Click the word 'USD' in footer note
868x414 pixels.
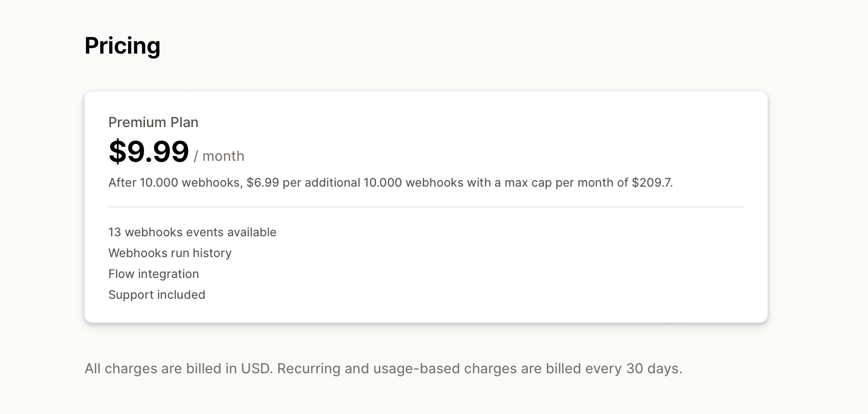(256, 369)
